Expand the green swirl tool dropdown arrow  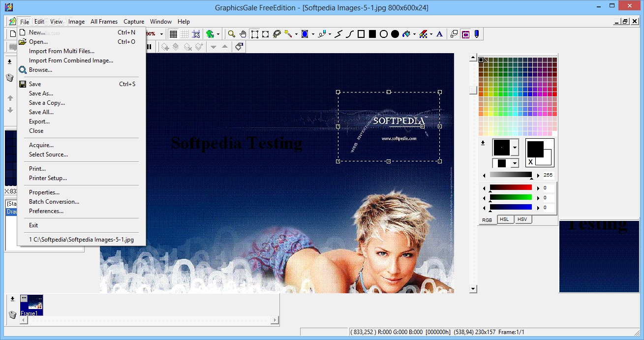point(218,34)
